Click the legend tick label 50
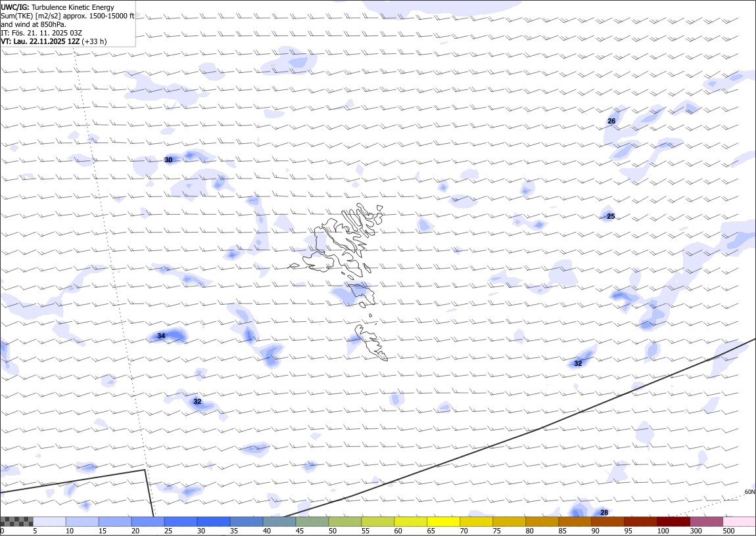 coord(332,531)
